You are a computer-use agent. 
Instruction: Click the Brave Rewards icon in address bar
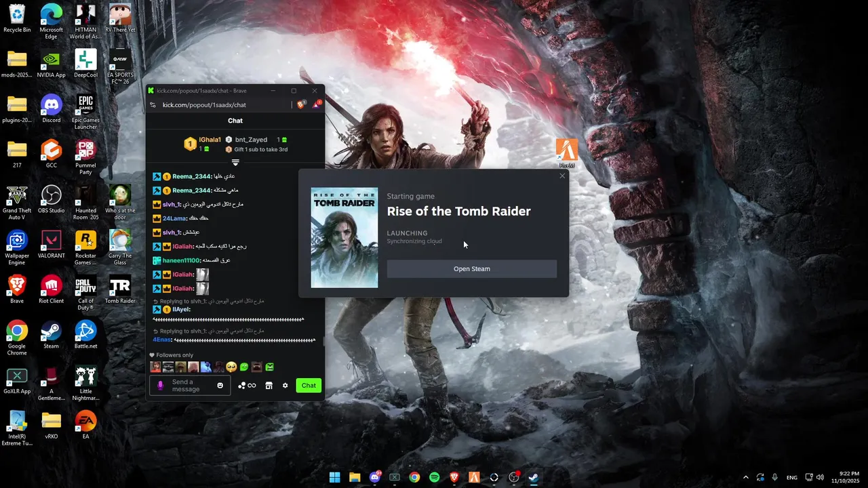(x=316, y=104)
